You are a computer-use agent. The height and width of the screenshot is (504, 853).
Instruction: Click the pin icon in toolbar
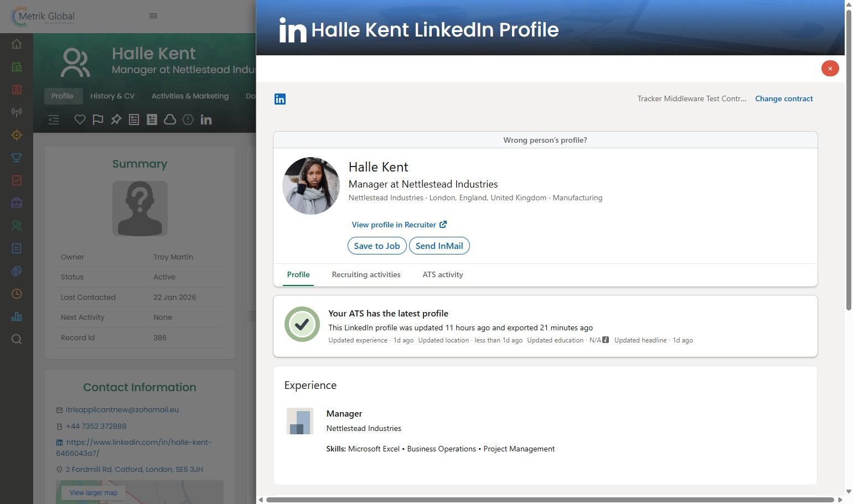click(116, 119)
